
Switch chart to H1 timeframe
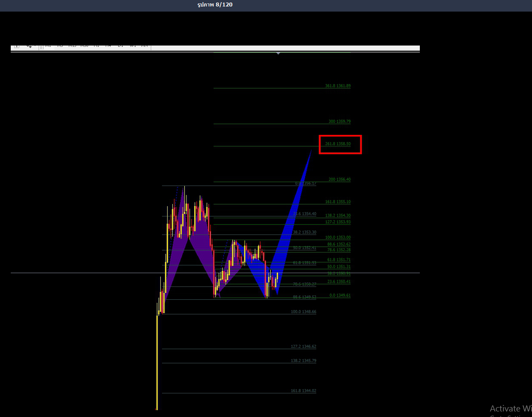pos(96,46)
